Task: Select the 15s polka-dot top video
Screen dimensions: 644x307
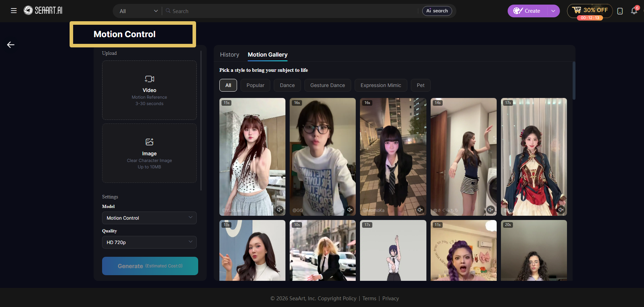Action: click(x=252, y=157)
